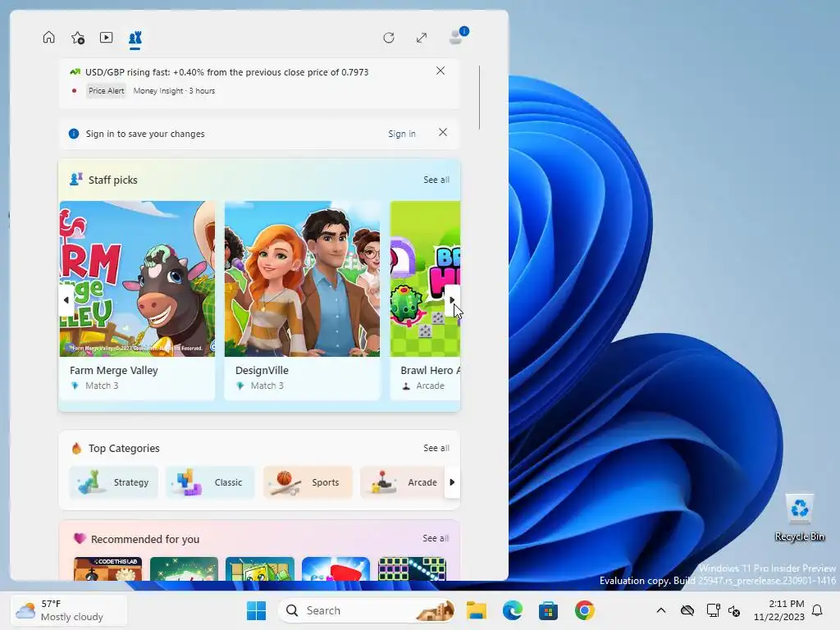
Task: Click the Farm Merge Valley title
Action: 113,370
